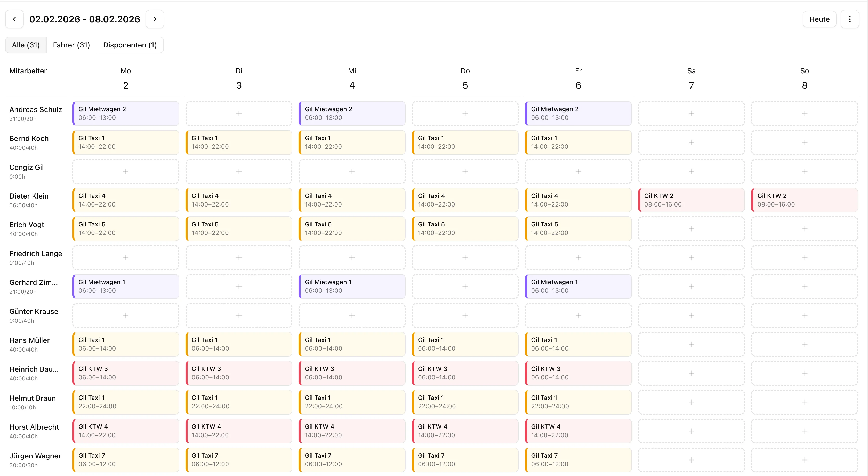Screen dimensions: 868x476
Task: Open Andreas Schulz's Monday Gil Mietwagen 2 shift
Action: (126, 114)
